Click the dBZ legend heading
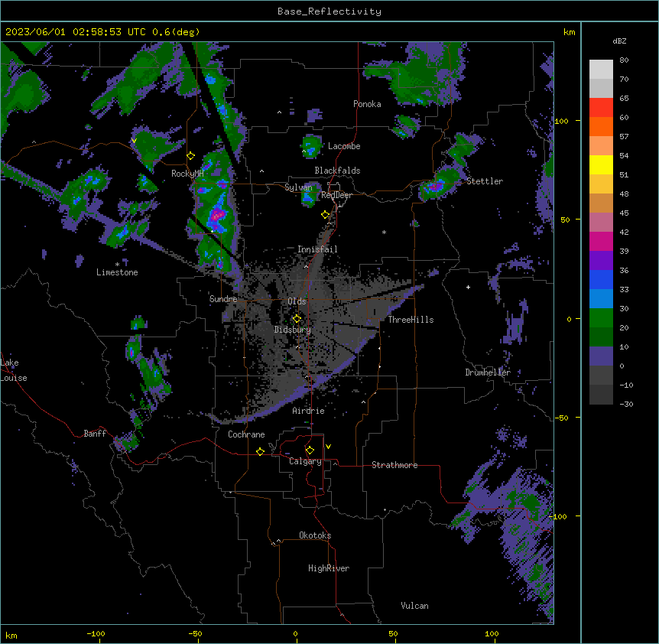The height and width of the screenshot is (644, 659). click(x=619, y=41)
